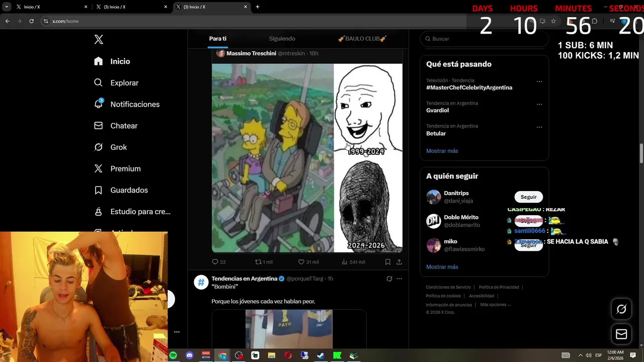Open Política de Privacidad link
The image size is (644, 362).
pyautogui.click(x=499, y=287)
